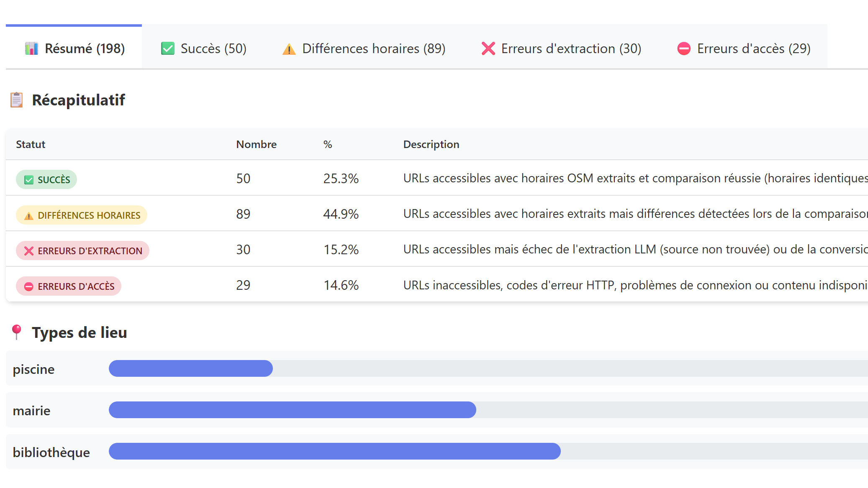Click the piscine progress bar
This screenshot has height=488, width=868.
pos(488,368)
